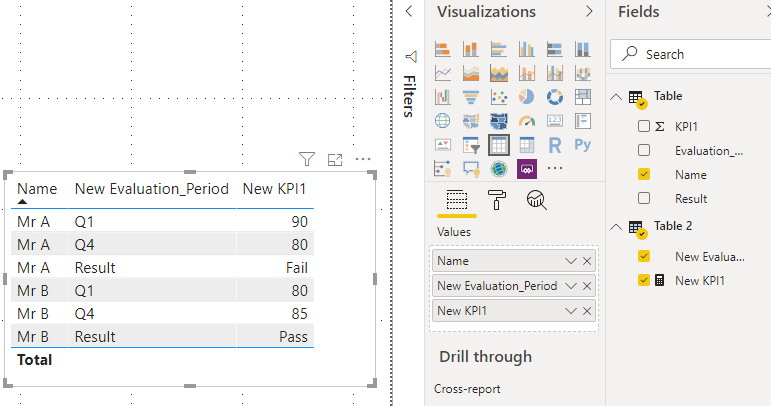Select the Waterfall chart visual
The height and width of the screenshot is (406, 771).
443,97
